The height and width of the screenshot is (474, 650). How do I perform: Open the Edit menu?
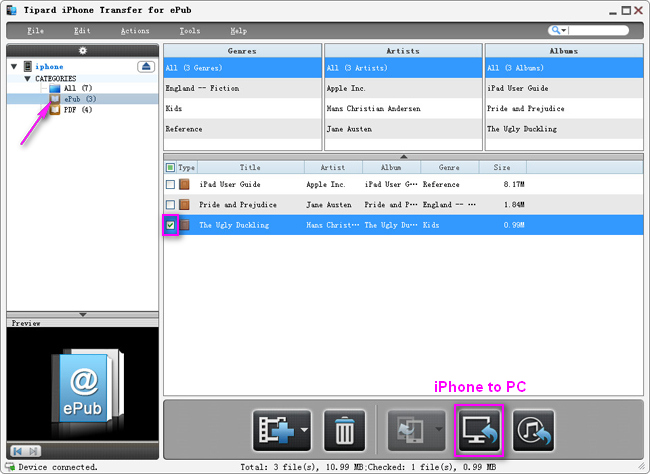pos(82,31)
